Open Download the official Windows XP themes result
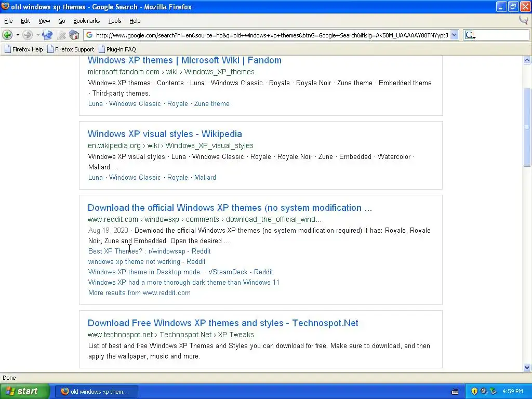 tap(230, 208)
